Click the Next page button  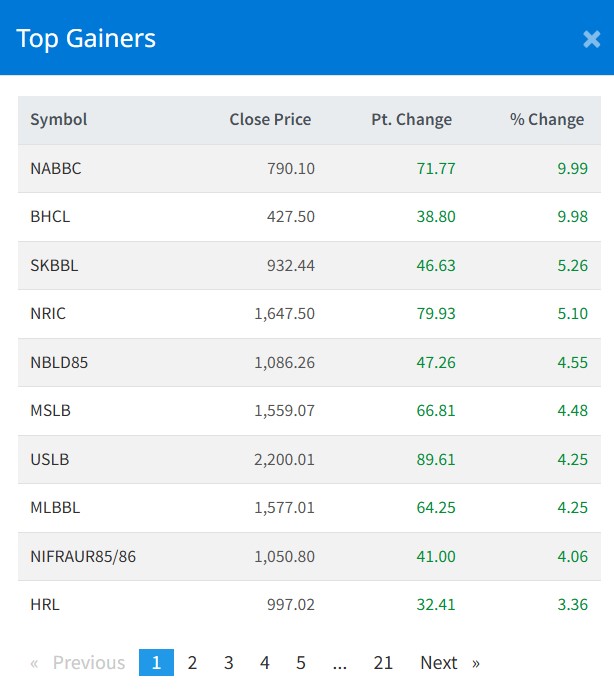coord(449,663)
